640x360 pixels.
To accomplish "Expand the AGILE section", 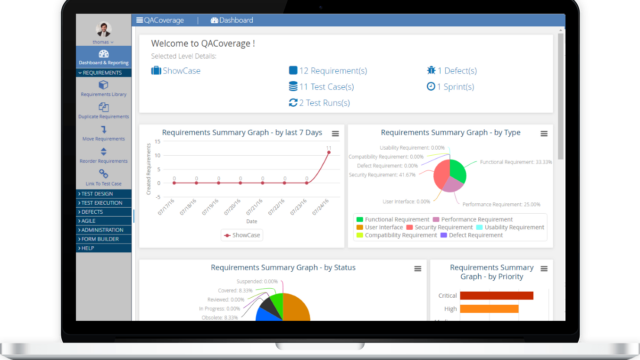I will 104,221.
